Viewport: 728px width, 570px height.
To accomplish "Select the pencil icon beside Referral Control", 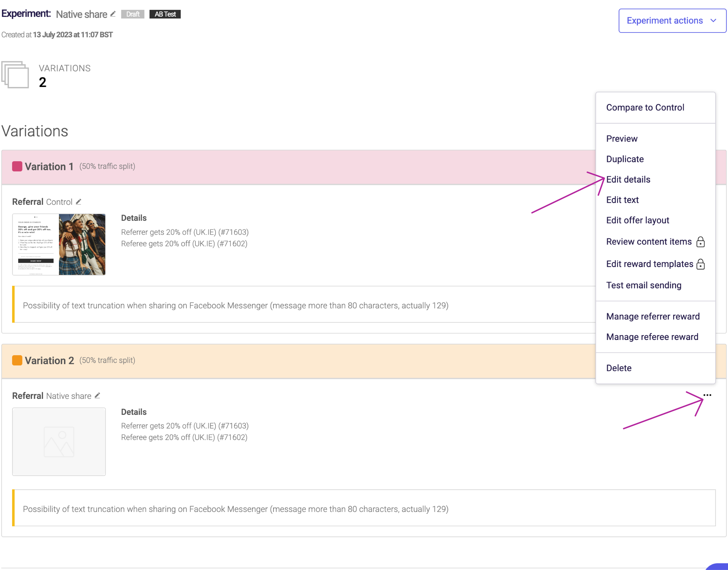I will click(79, 202).
